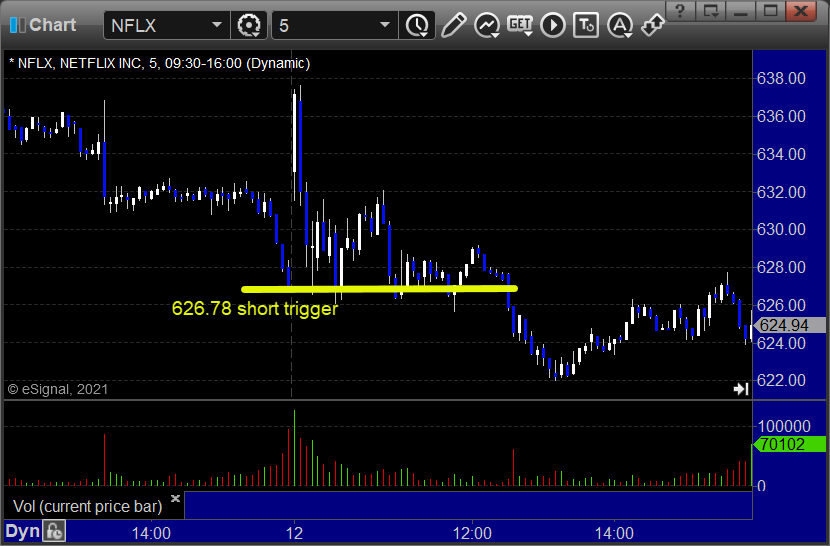830x546 pixels.
Task: Open the symbol settings gear icon
Action: click(x=249, y=25)
